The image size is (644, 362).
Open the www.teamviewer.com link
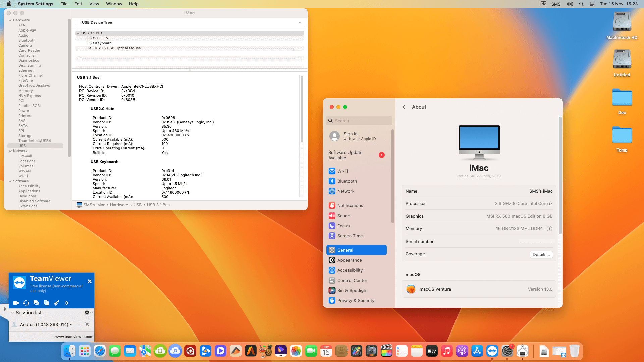74,337
